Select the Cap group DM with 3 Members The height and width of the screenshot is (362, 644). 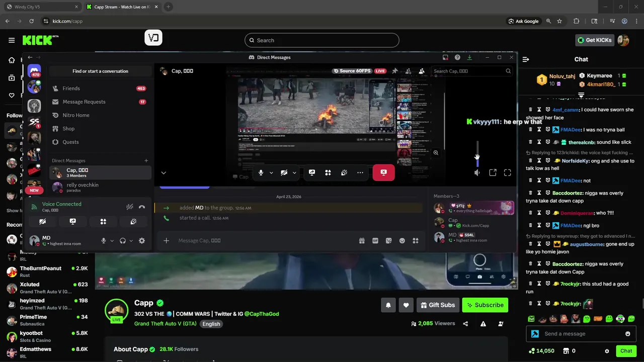tap(100, 172)
